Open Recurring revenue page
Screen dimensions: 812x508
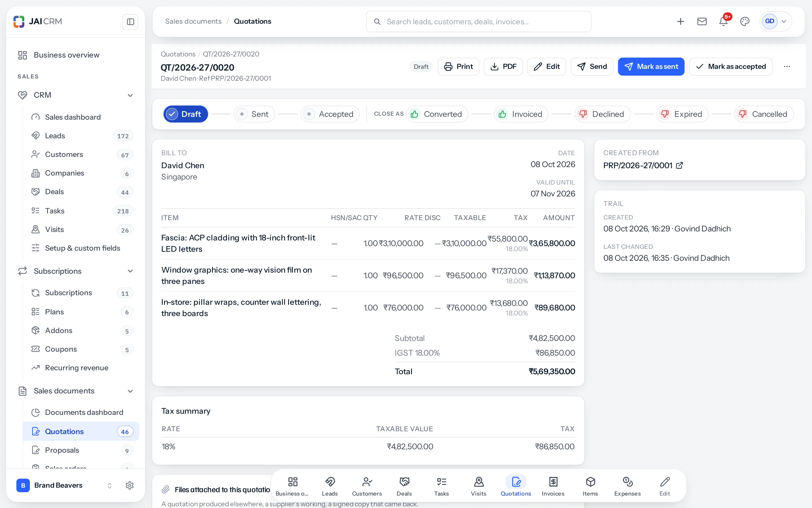pos(81,368)
